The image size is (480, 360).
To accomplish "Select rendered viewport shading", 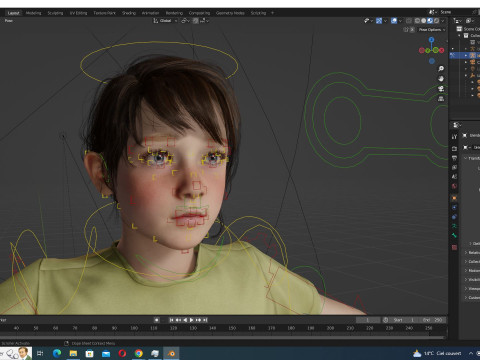I will click(436, 21).
